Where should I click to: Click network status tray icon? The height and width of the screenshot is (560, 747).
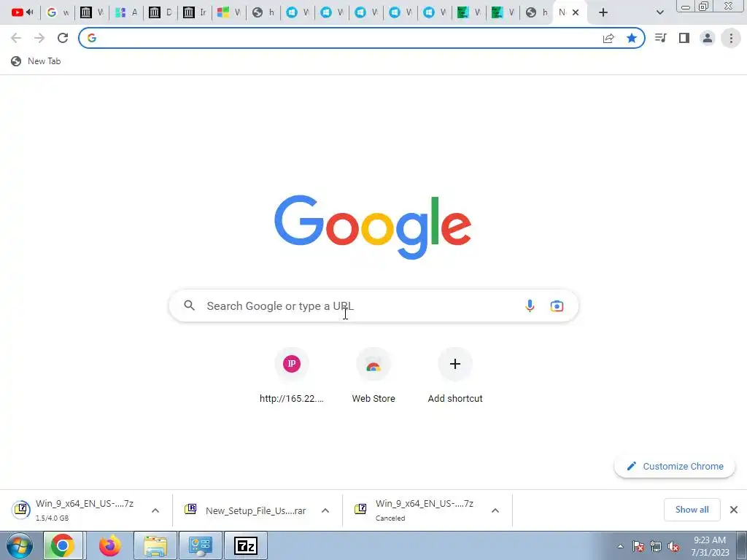click(x=656, y=546)
